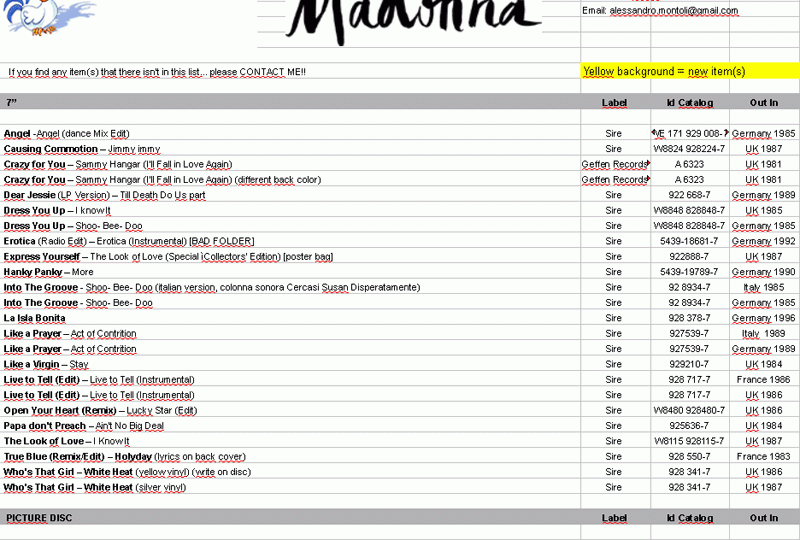800x540 pixels.
Task: Click Label header in PICTURE DISC row
Action: click(x=614, y=518)
